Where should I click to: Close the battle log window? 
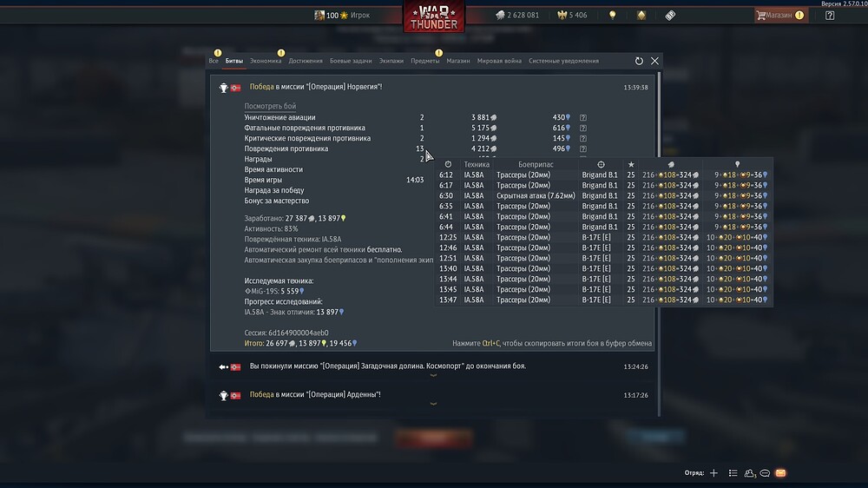coord(654,61)
